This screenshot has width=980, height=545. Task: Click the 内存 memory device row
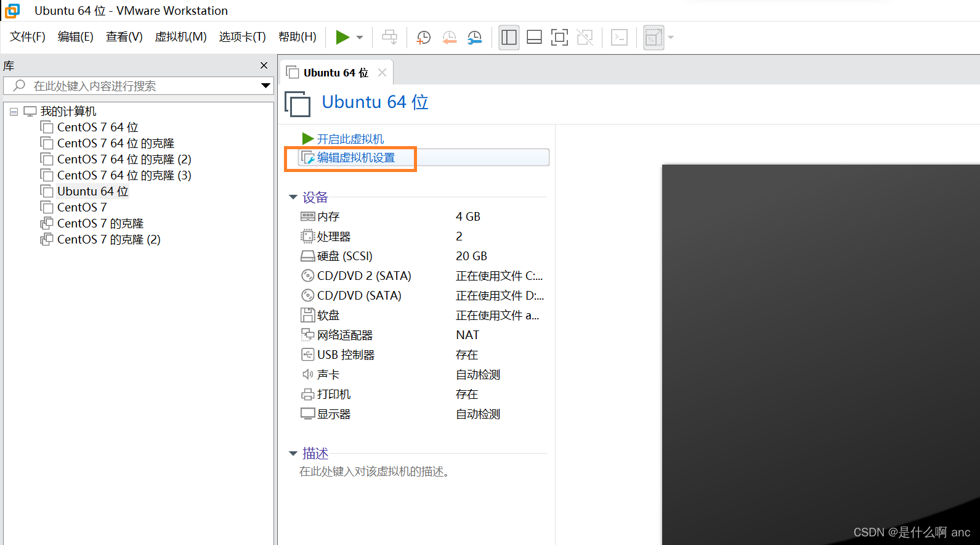[x=424, y=217]
